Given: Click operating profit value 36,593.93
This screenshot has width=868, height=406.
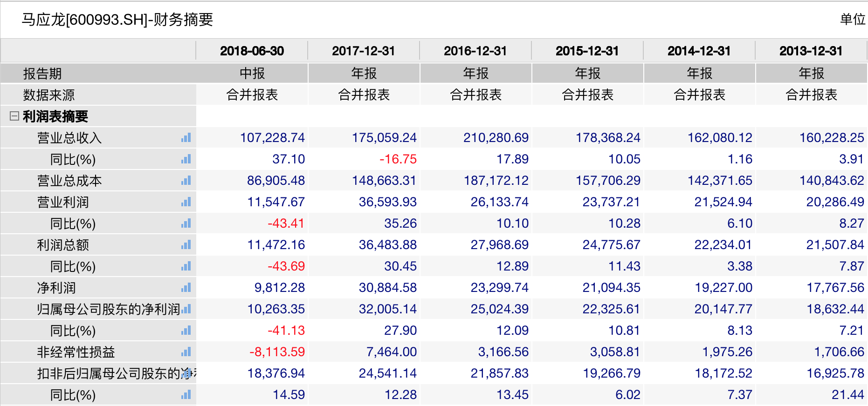Looking at the screenshot, I should coord(388,202).
